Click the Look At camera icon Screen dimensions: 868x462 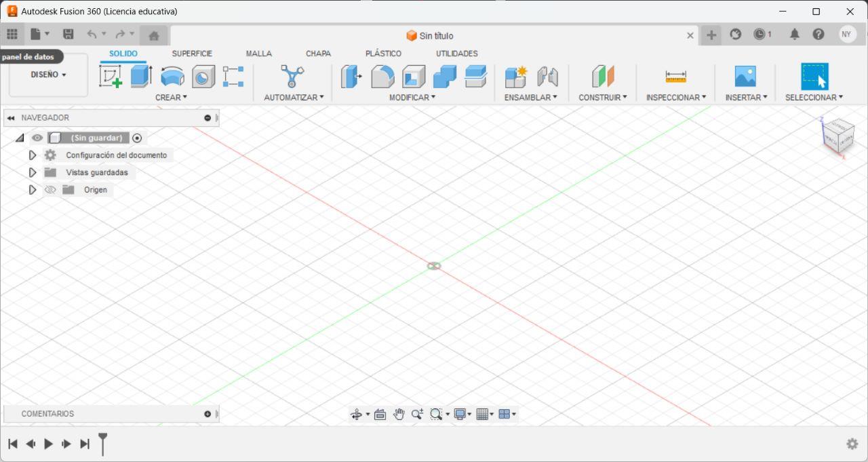(380, 415)
